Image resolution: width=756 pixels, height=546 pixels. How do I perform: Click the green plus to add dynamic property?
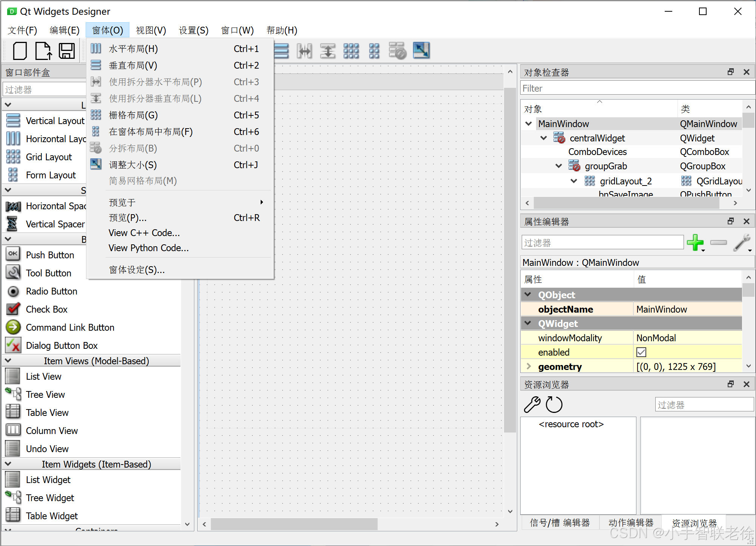[x=696, y=242]
